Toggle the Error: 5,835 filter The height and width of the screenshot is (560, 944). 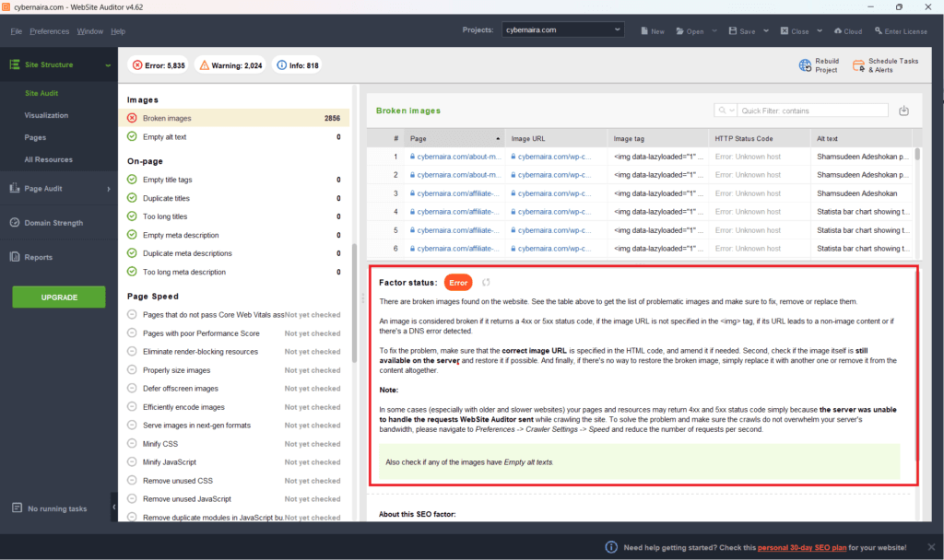(159, 65)
